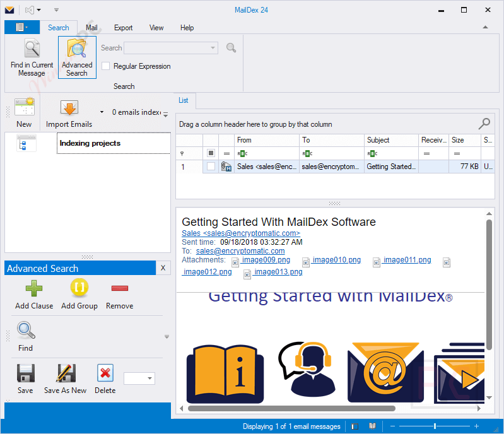Click the search magnifier button in ribbon
504x434 pixels.
coord(231,48)
